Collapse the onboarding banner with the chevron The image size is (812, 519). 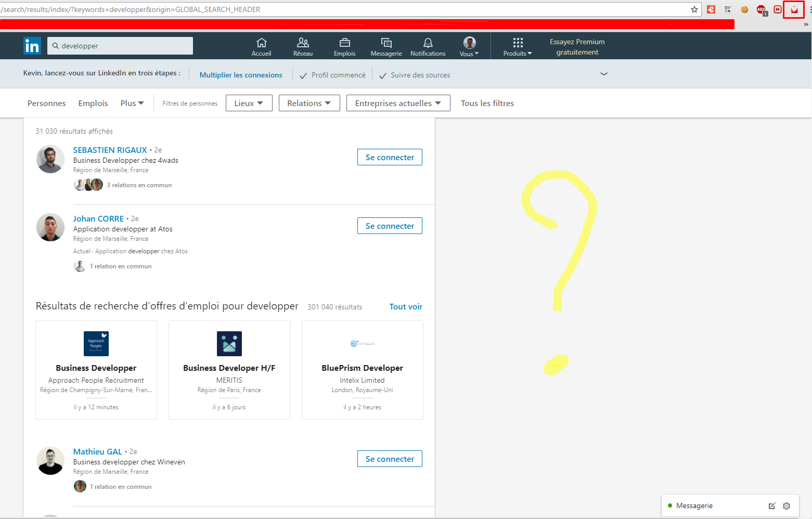603,74
